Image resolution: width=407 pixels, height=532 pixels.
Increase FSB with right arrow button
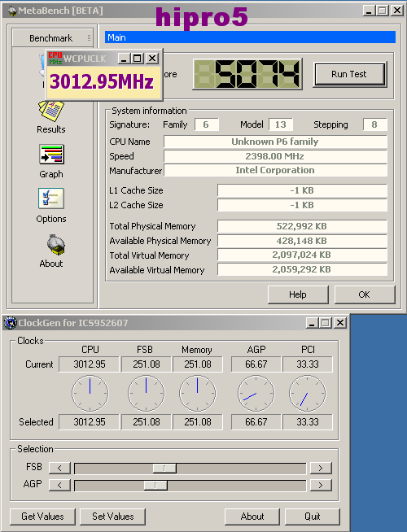tap(321, 468)
